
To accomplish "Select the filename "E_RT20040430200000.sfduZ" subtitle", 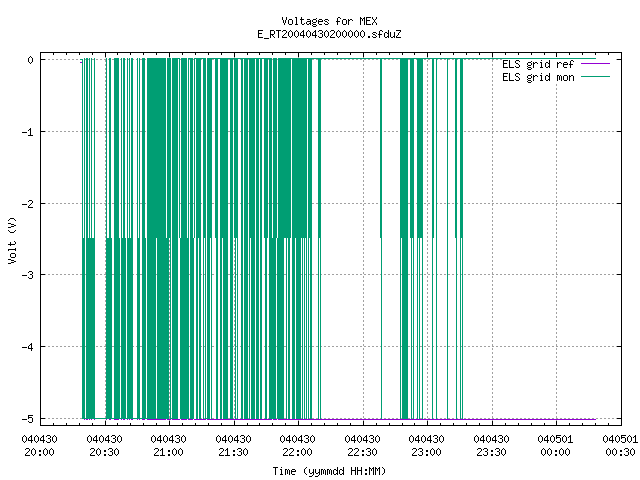I will pyautogui.click(x=329, y=34).
